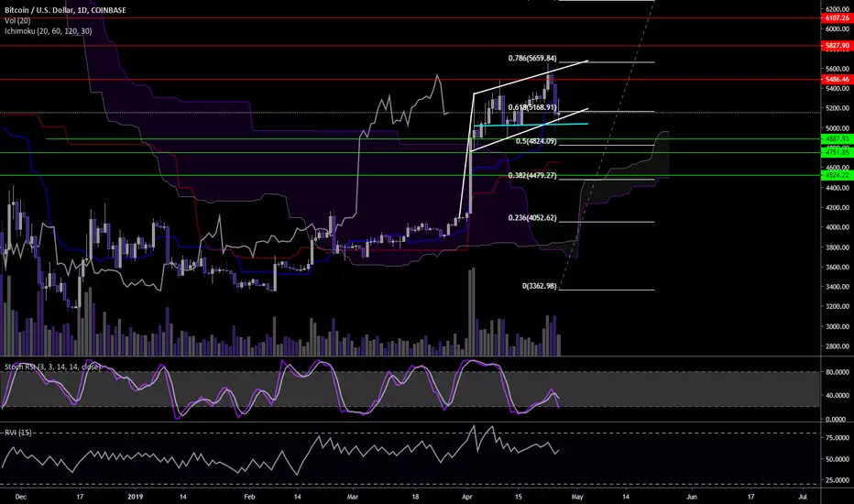Select the 0.236(4052.62) Fibonacci level label
Viewport: 854px width, 504px height.
532,218
